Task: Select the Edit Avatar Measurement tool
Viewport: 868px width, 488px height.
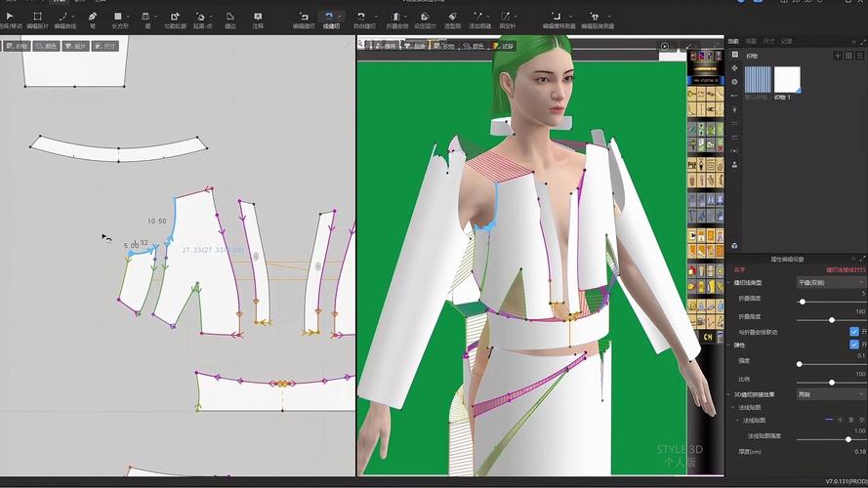Action: (558, 20)
